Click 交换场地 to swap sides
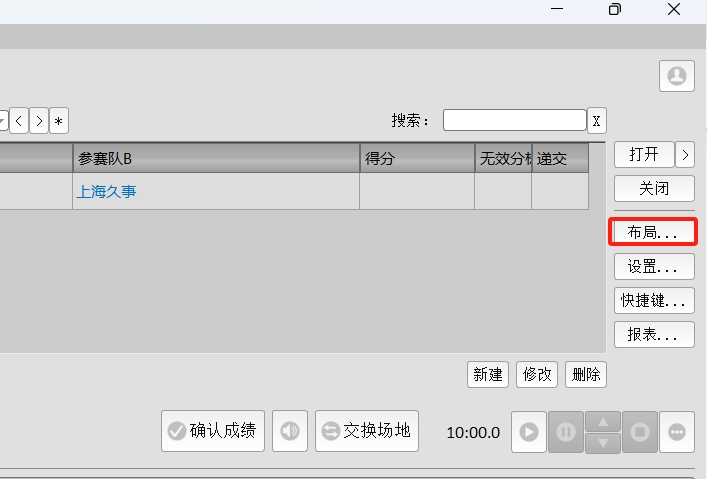 (367, 431)
